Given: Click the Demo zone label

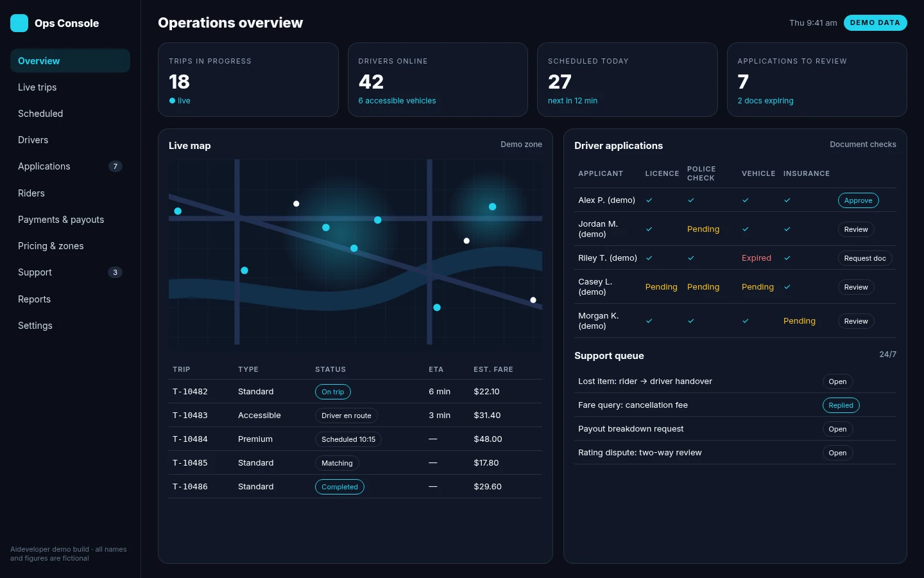Looking at the screenshot, I should tap(521, 144).
